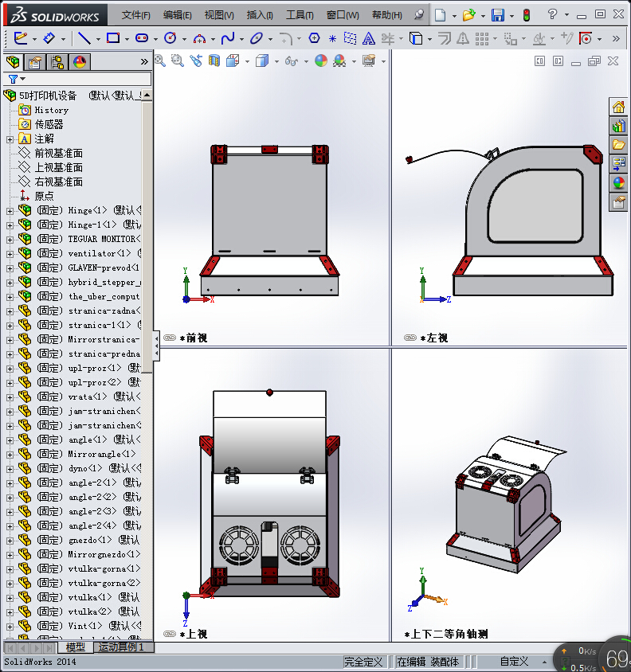Click the feature tree scroll-up arrow
This screenshot has height=672, width=631.
click(x=147, y=95)
